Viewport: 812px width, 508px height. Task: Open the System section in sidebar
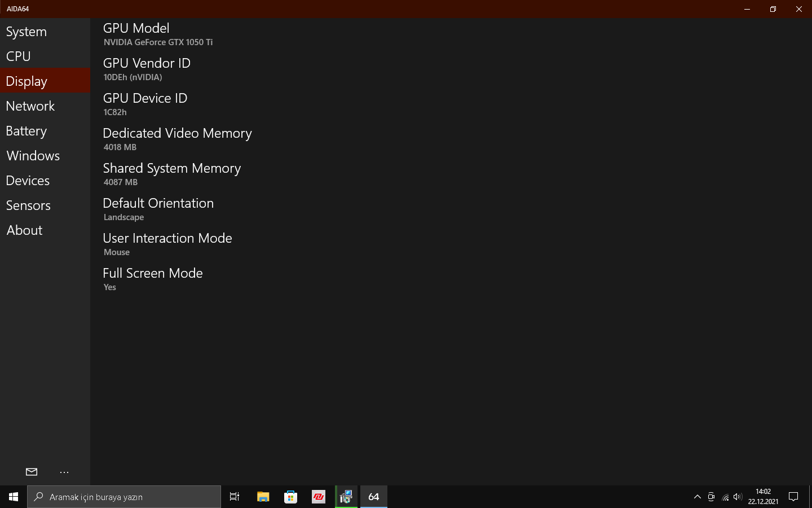pyautogui.click(x=45, y=32)
